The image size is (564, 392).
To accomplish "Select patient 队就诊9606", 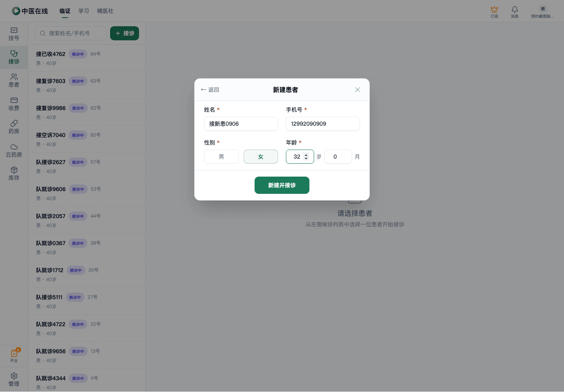I will (87, 193).
